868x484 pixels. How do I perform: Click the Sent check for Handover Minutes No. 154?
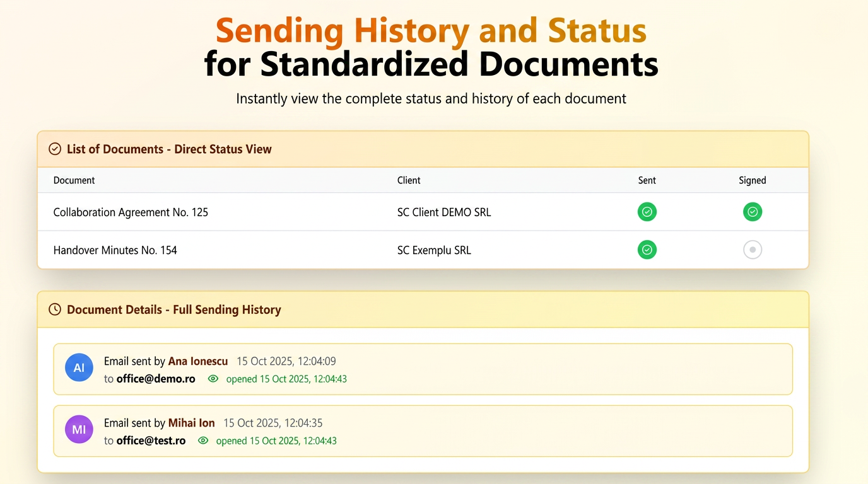click(x=647, y=250)
